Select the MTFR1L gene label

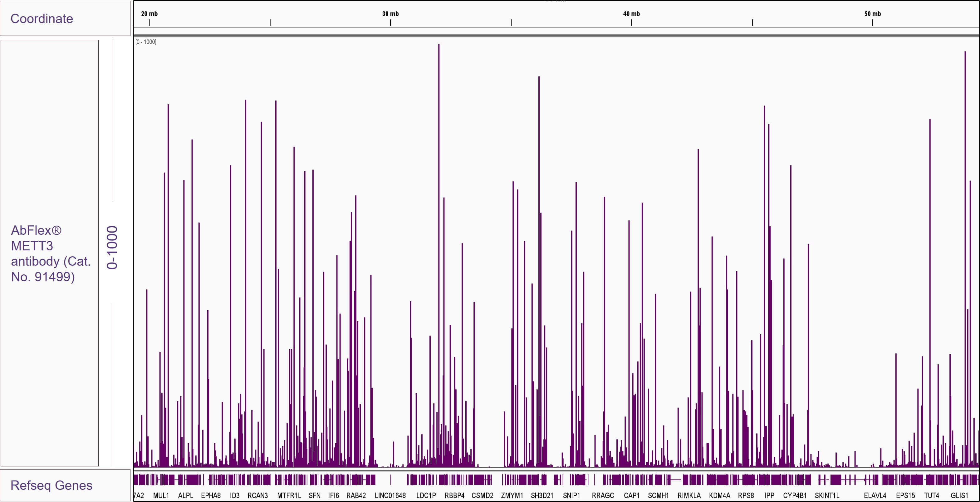pyautogui.click(x=289, y=495)
